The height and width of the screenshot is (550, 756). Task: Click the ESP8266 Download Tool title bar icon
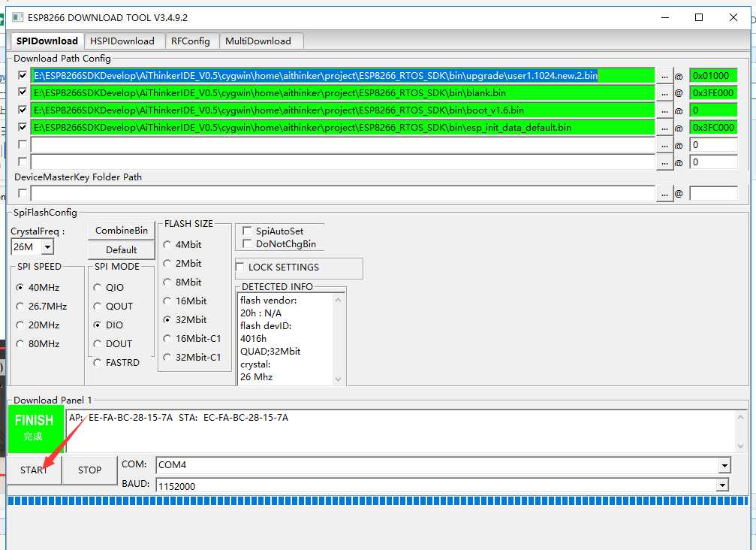tap(18, 18)
